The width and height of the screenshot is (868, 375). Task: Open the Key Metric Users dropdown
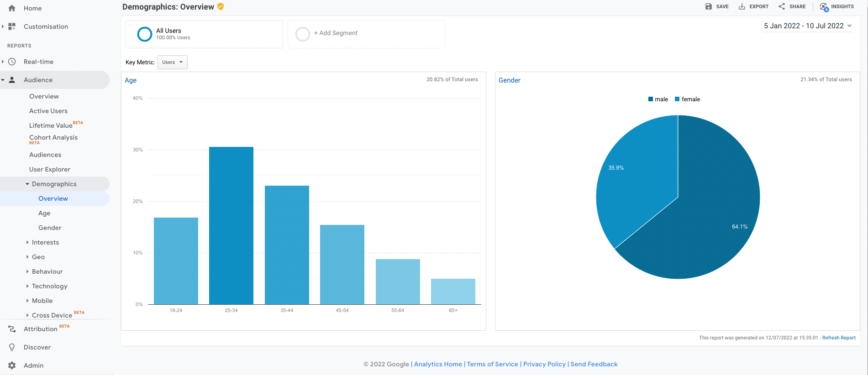pos(173,62)
